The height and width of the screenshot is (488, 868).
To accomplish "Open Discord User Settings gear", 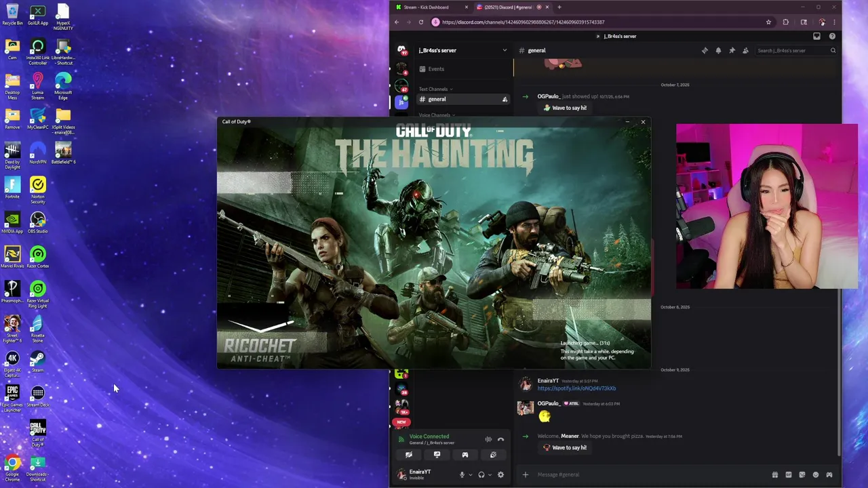I will coord(500,474).
